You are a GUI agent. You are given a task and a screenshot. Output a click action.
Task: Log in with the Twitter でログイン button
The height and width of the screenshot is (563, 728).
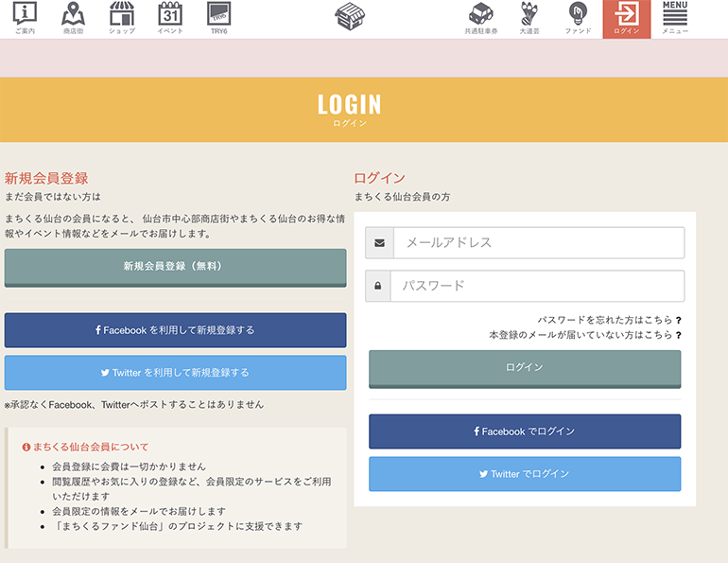point(525,474)
